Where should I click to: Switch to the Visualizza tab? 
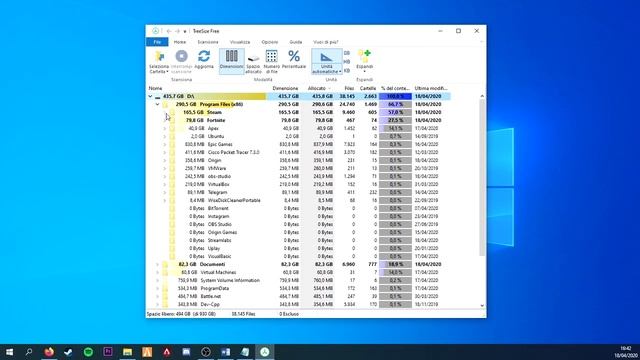click(240, 42)
